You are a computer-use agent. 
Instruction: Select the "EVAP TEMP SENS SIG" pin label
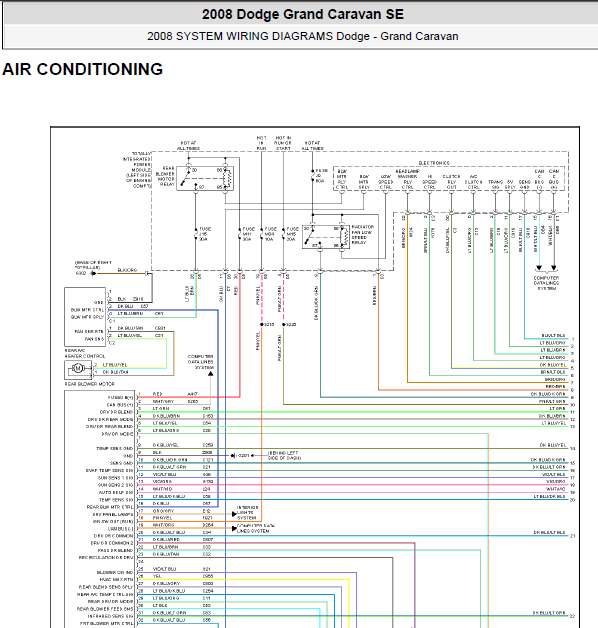pyautogui.click(x=109, y=471)
